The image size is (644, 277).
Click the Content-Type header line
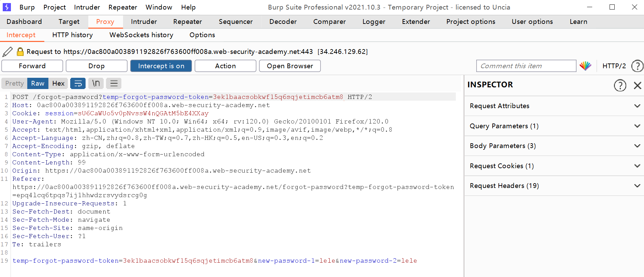point(108,154)
